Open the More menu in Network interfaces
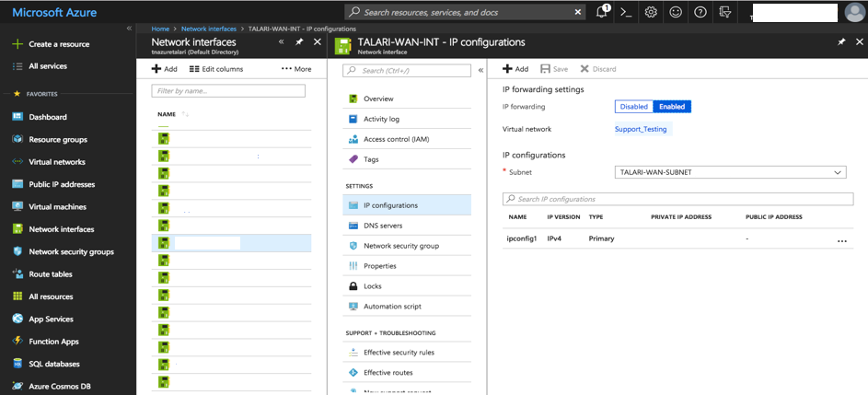 [296, 69]
